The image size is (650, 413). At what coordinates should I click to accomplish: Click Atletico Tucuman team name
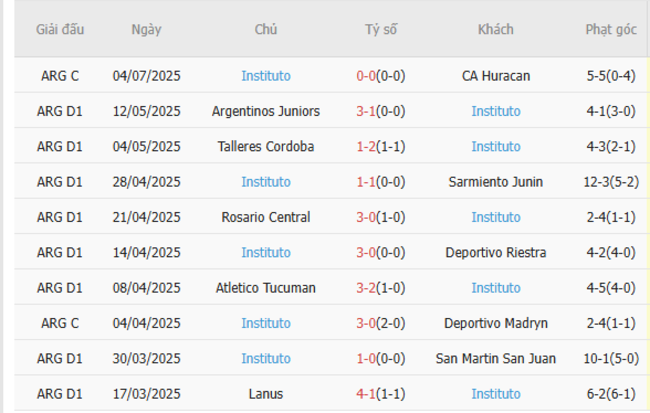(266, 288)
